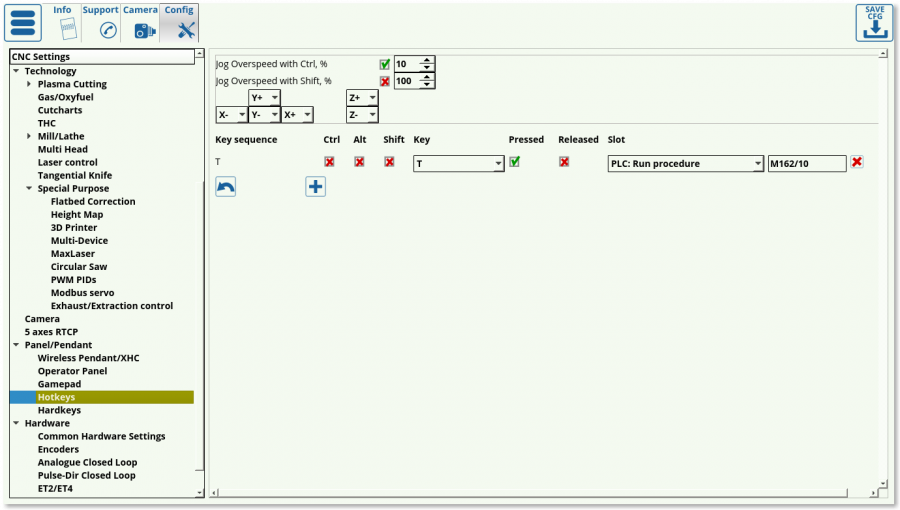This screenshot has width=900, height=510.
Task: Open THC settings
Action: click(x=46, y=123)
